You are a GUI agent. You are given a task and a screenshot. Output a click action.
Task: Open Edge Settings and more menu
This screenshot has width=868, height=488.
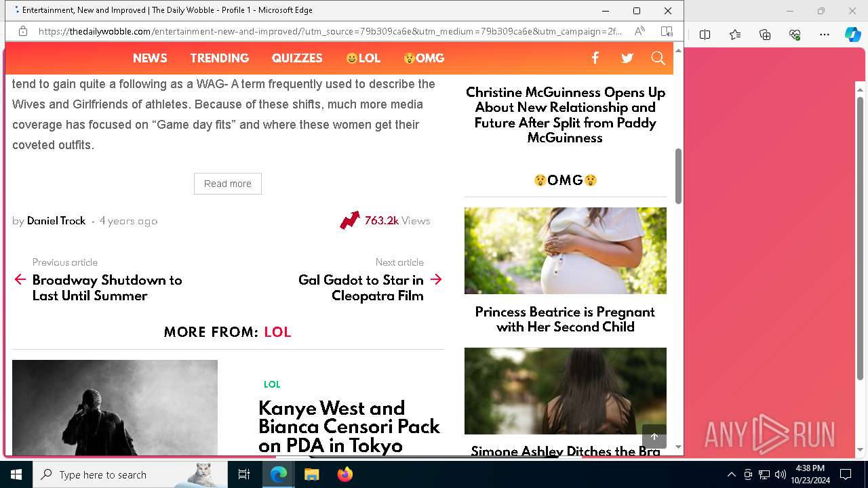point(825,35)
